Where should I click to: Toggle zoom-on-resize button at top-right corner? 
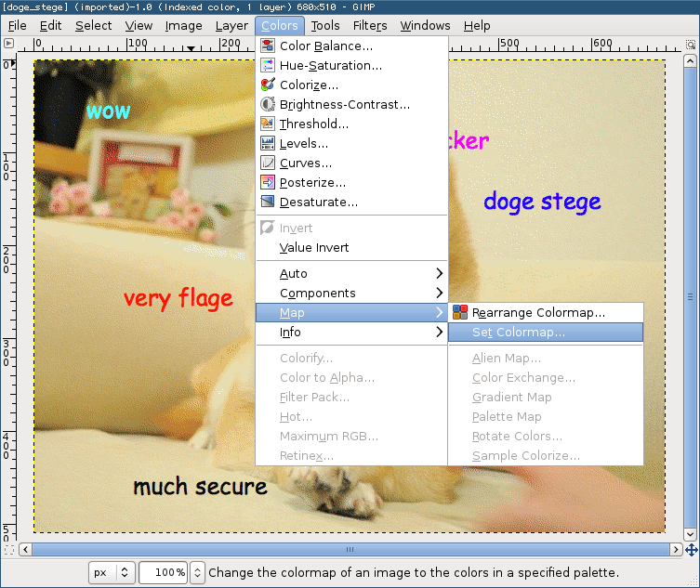pos(690,44)
